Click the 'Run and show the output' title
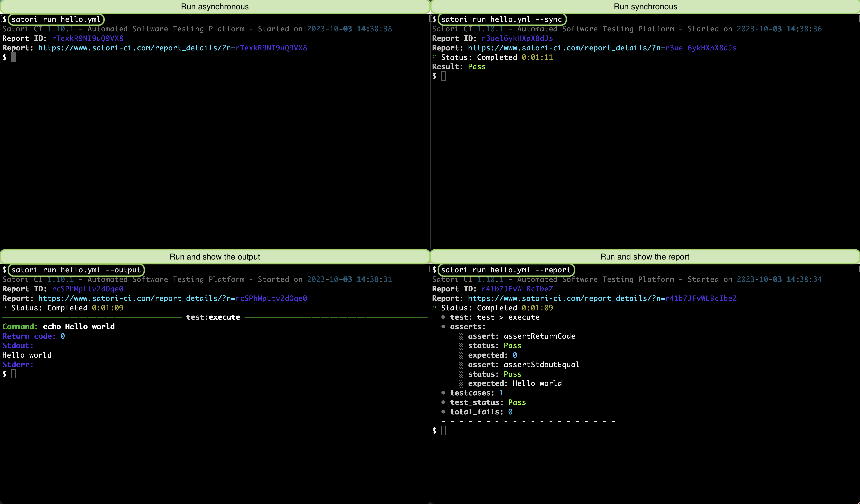Screen dimensions: 860x504 pos(215,257)
